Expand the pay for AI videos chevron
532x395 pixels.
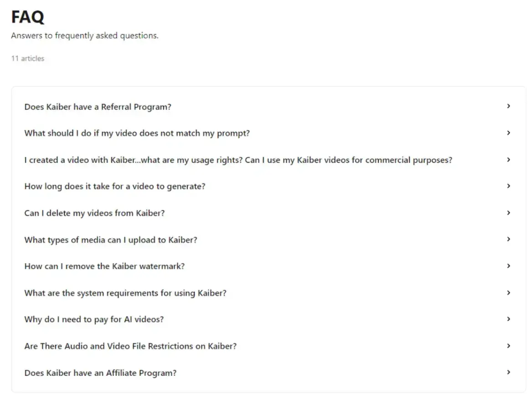click(508, 319)
